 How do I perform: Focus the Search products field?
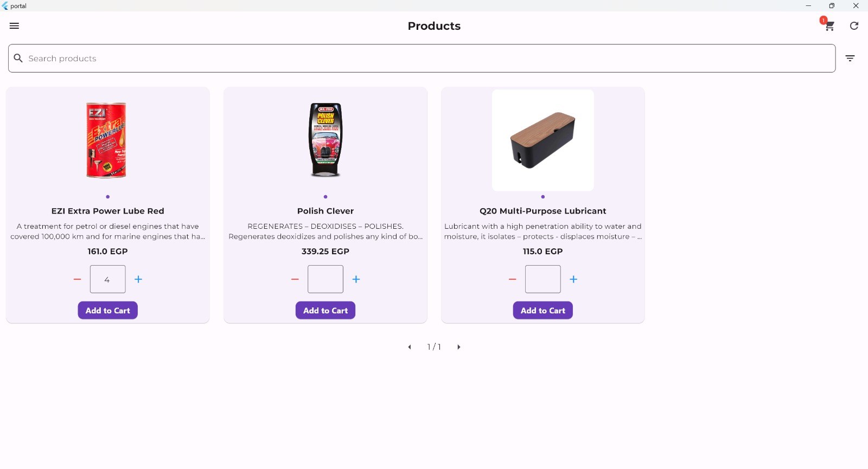422,59
